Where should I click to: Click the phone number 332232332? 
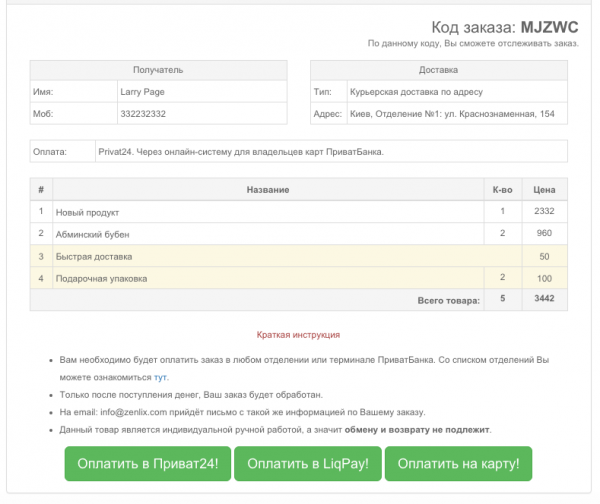pyautogui.click(x=142, y=114)
